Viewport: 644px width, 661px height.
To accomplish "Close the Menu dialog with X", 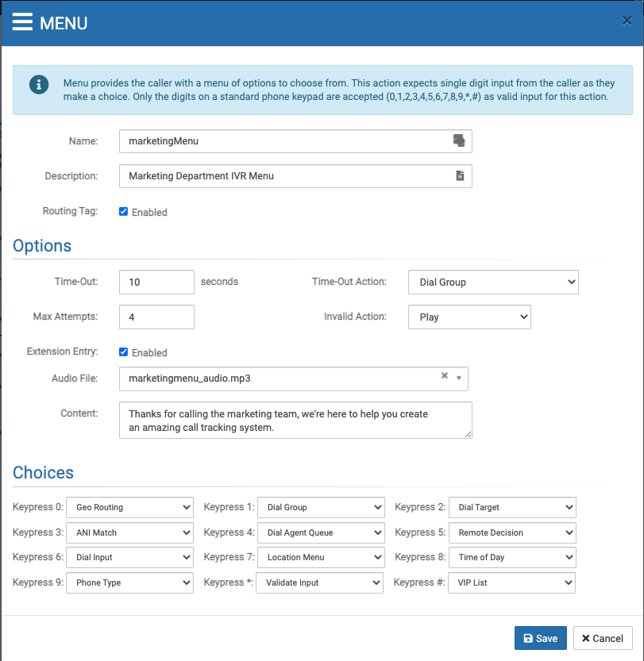I will click(x=627, y=21).
